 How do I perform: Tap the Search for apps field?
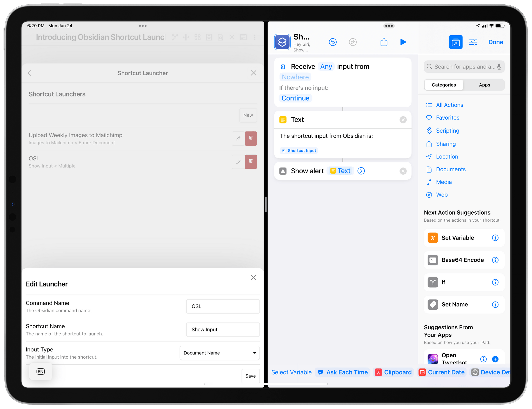(x=464, y=66)
